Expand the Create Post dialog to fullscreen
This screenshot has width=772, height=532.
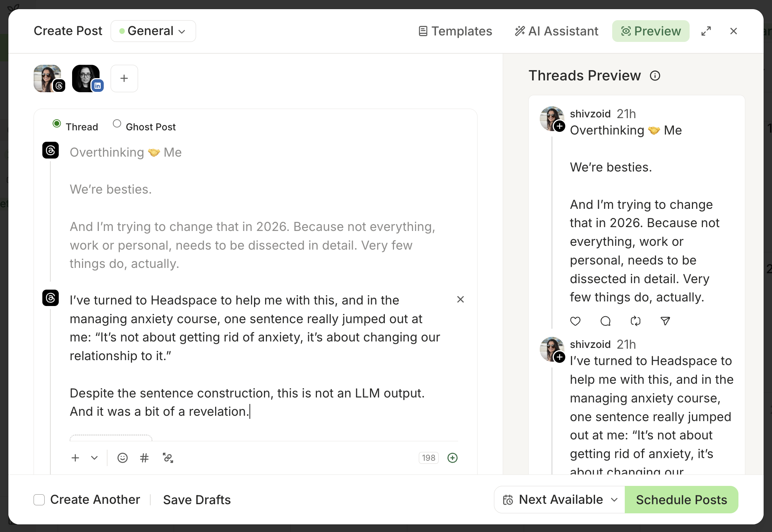(x=706, y=31)
